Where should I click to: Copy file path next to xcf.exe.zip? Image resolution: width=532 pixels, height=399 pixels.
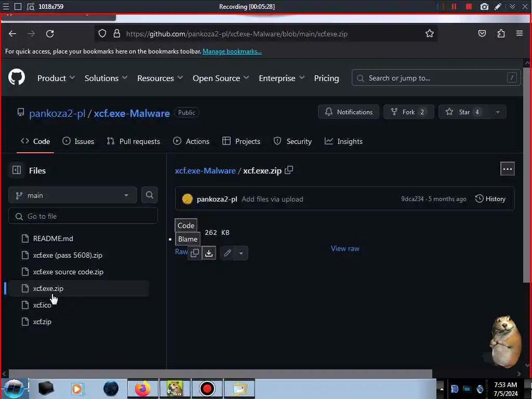(x=289, y=170)
